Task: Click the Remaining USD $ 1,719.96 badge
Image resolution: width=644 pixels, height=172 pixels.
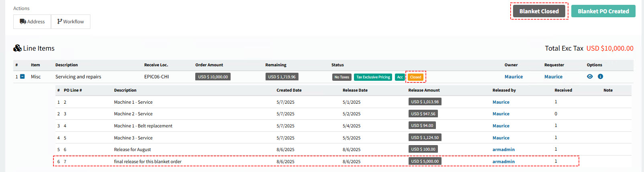Action: (282, 77)
